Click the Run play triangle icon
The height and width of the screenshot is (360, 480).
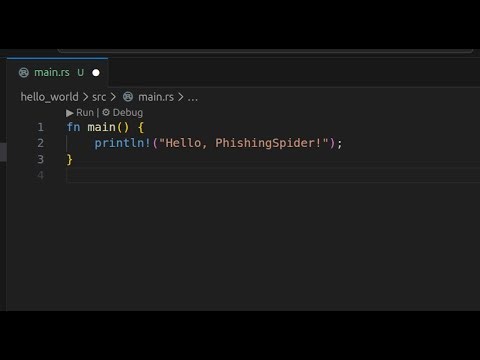click(x=70, y=113)
